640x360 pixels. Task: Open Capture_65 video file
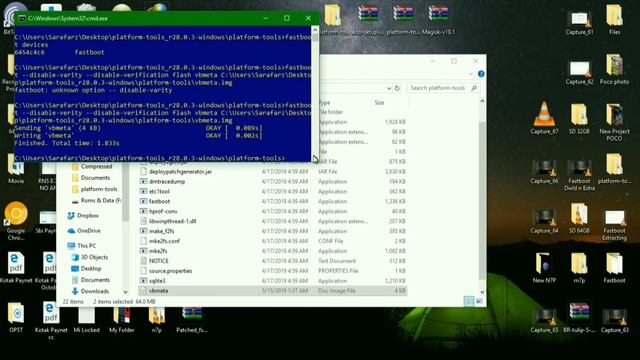pos(544,321)
